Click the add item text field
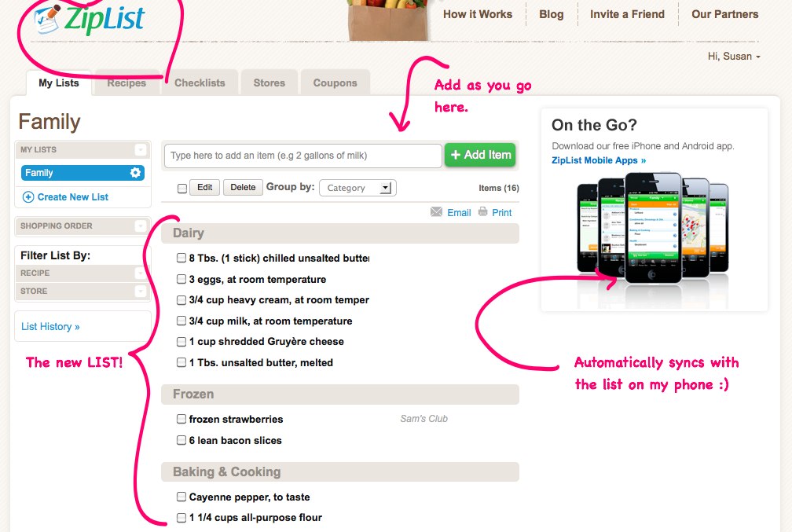Image resolution: width=792 pixels, height=532 pixels. (x=302, y=156)
